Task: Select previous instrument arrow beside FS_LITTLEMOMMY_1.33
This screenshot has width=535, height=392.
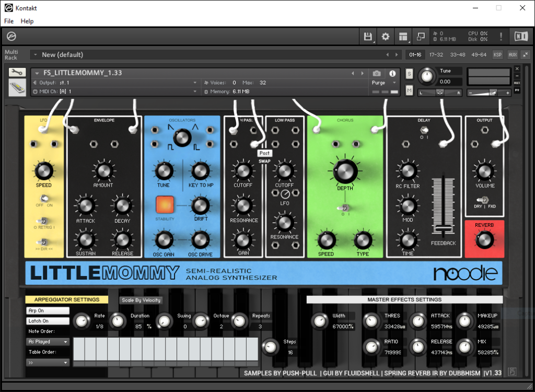Action: pyautogui.click(x=353, y=73)
